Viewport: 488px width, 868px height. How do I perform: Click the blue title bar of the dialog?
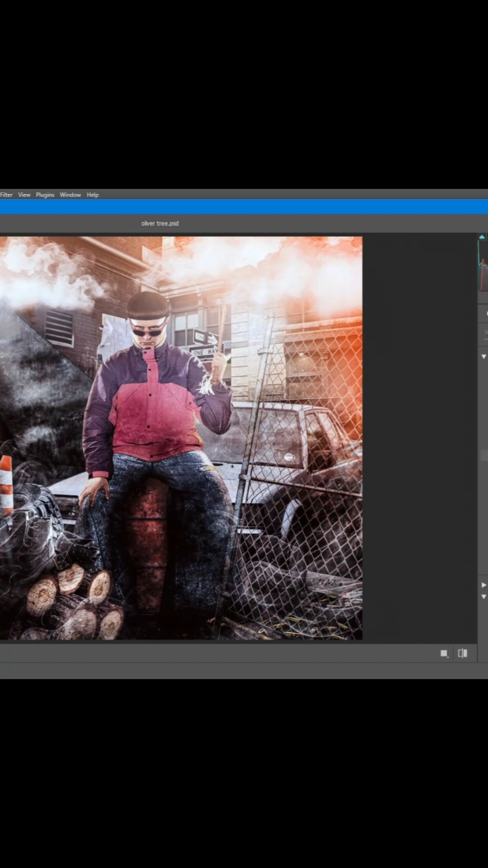click(x=244, y=207)
